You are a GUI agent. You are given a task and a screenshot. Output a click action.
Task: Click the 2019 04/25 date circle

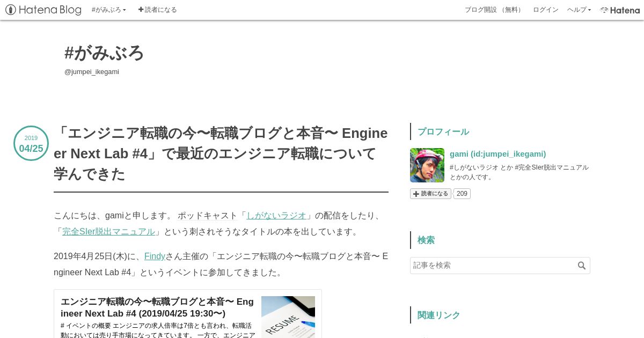pos(31,143)
